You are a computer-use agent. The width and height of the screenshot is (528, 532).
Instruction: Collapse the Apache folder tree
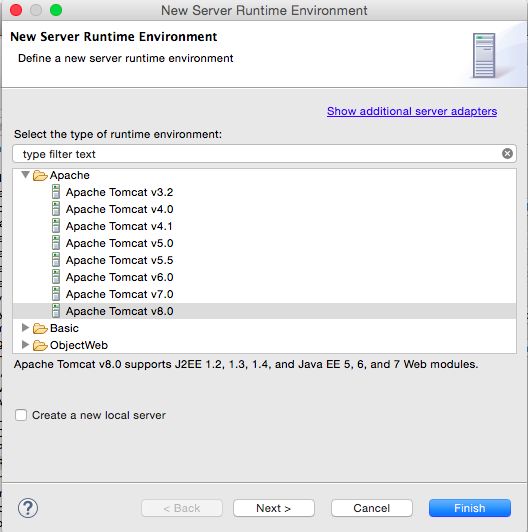[x=25, y=175]
